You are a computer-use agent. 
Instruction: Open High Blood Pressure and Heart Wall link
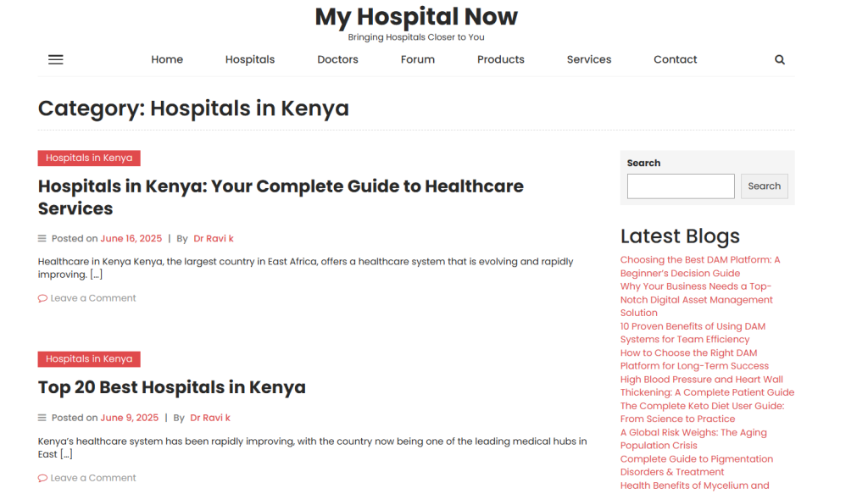(x=708, y=386)
